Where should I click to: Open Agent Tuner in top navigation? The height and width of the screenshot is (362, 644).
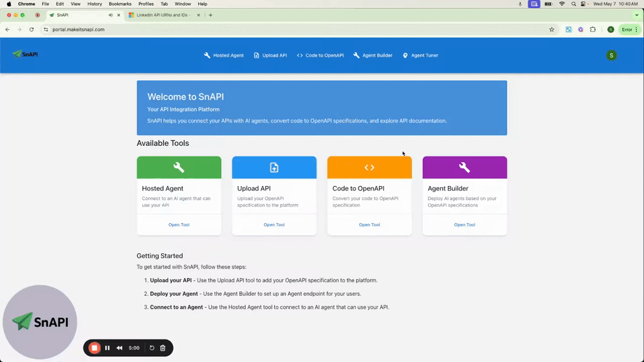pyautogui.click(x=421, y=55)
